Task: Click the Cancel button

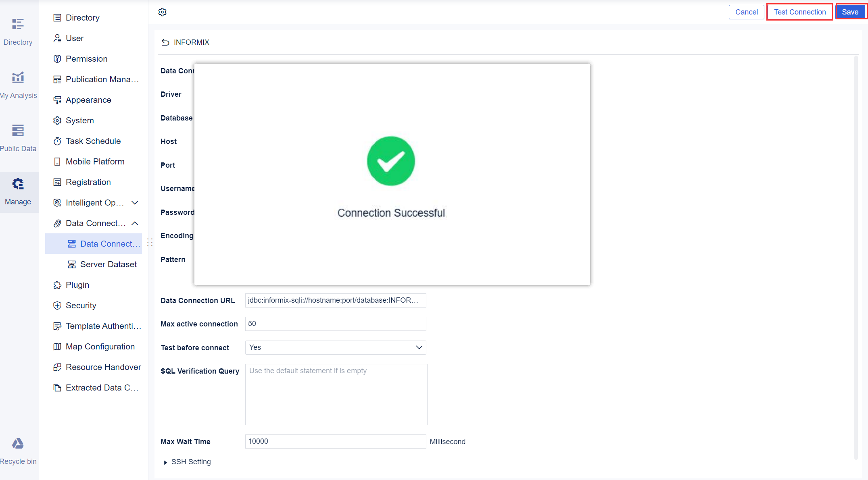Action: [746, 12]
